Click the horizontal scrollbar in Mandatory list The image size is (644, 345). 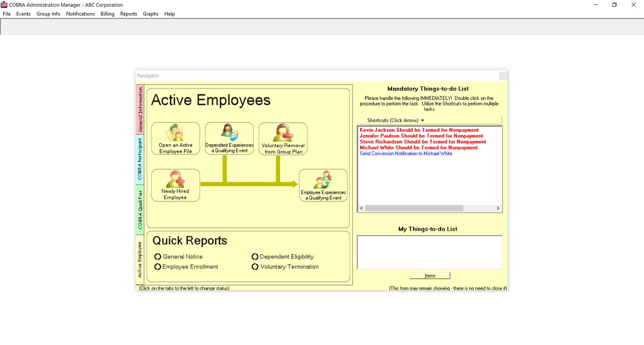414,208
